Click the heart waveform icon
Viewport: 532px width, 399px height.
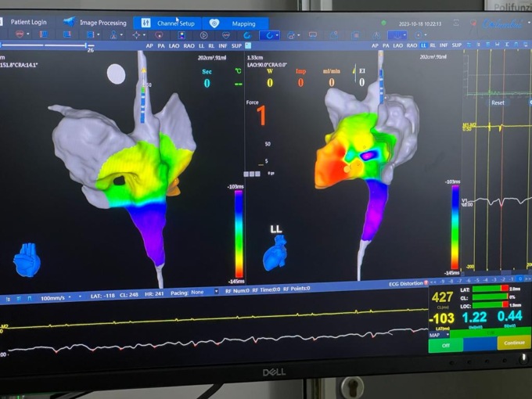pos(225,35)
